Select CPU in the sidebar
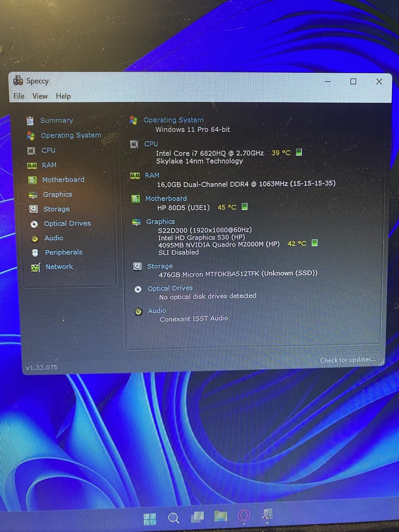Image resolution: width=399 pixels, height=532 pixels. [x=48, y=150]
